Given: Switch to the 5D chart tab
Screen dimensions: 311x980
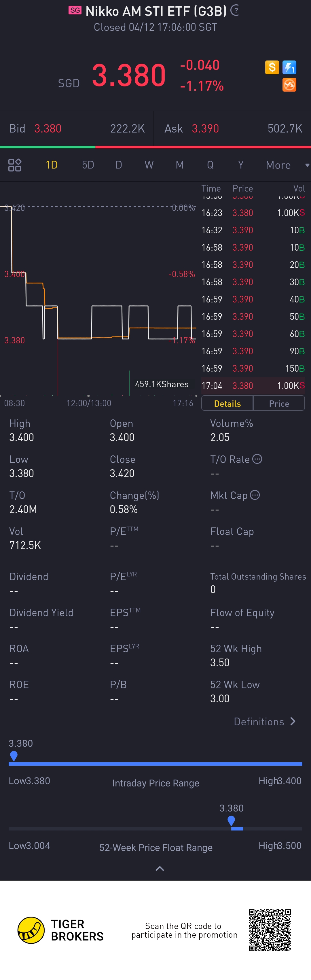Looking at the screenshot, I should (x=88, y=165).
